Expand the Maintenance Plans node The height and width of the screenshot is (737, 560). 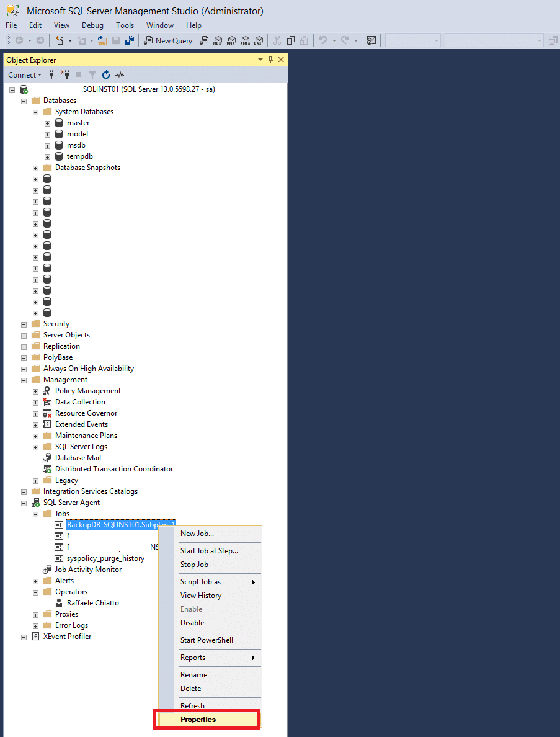click(36, 435)
